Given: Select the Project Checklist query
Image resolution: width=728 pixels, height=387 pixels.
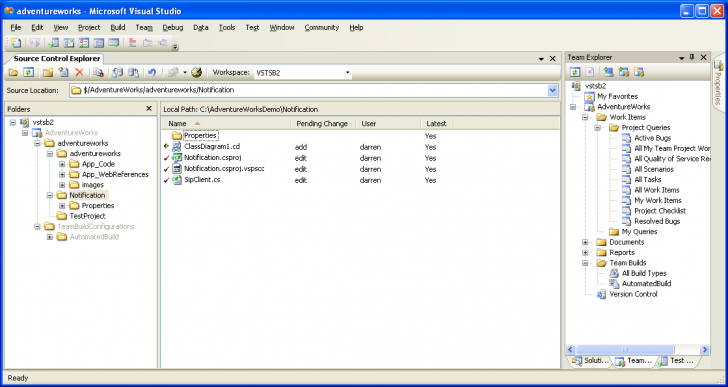Looking at the screenshot, I should [660, 211].
